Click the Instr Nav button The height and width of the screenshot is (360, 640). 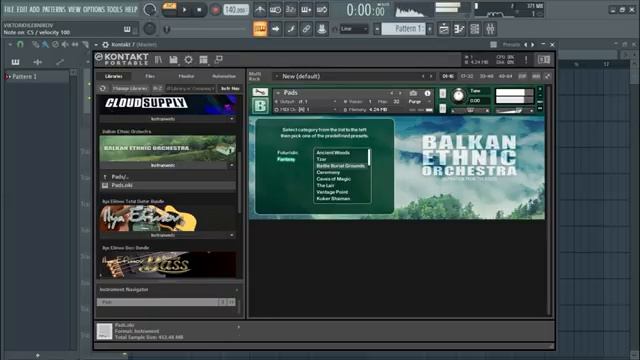(x=230, y=88)
